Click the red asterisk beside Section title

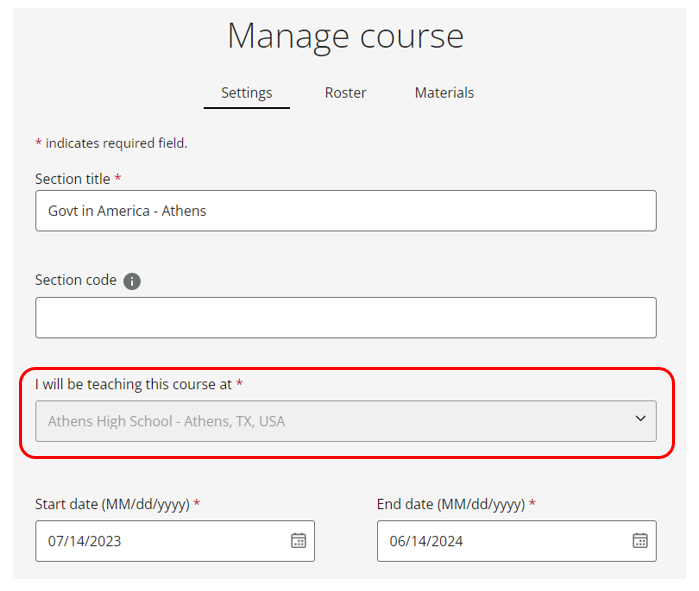(118, 178)
